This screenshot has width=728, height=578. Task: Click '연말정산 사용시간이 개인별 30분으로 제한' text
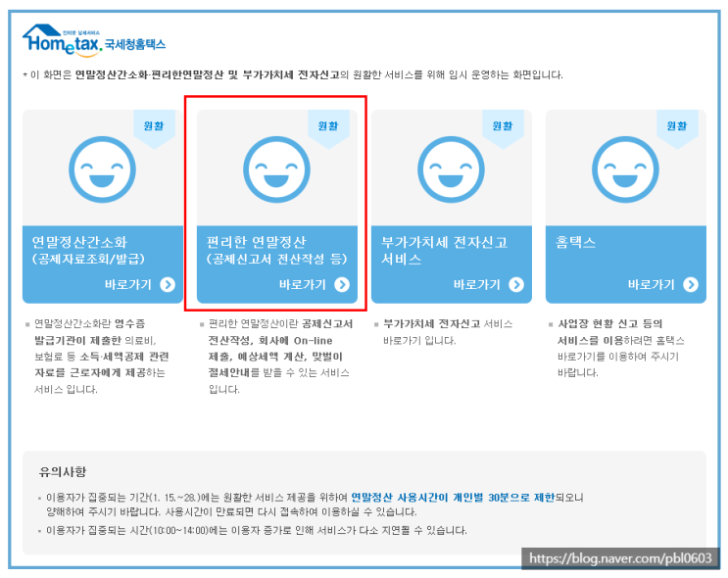(453, 498)
